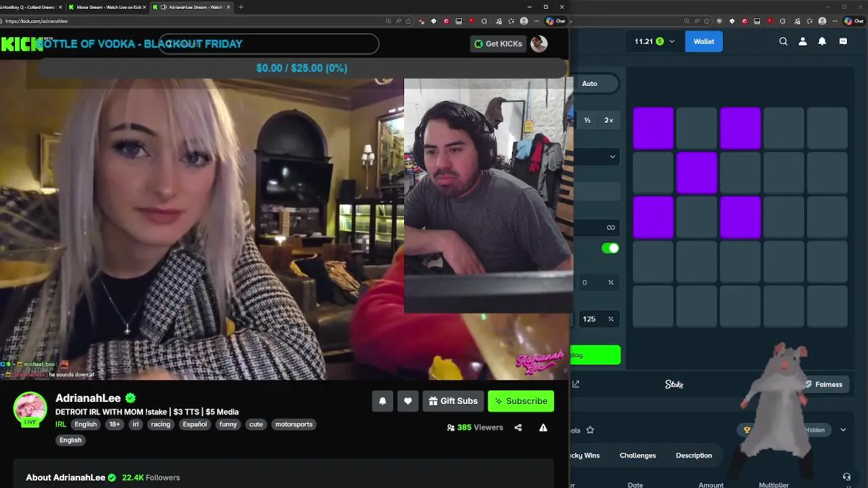
Task: Select first purple tile in top row
Action: click(x=653, y=128)
